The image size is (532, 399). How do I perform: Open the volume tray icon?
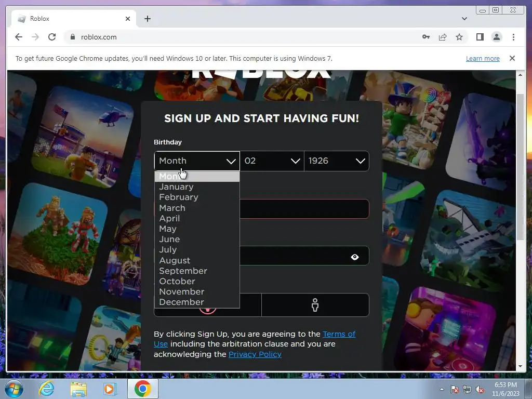(x=480, y=390)
